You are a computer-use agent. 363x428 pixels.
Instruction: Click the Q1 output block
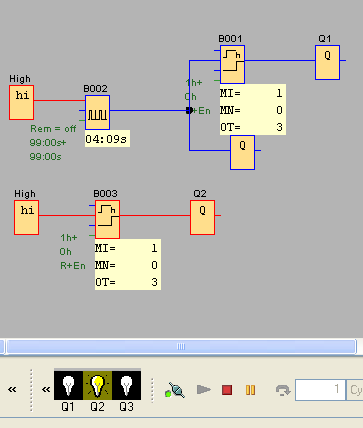tap(328, 63)
